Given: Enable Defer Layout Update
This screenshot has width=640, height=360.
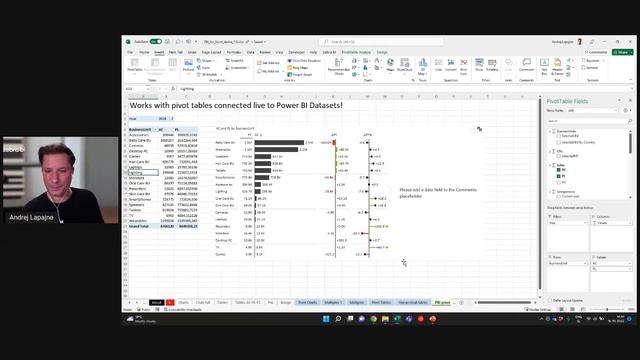Looking at the screenshot, I should 550,300.
